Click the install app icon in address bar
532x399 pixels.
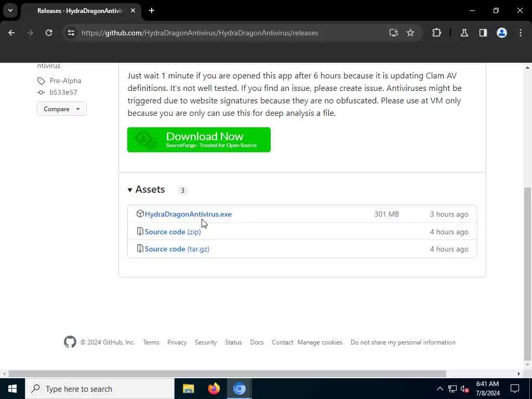(394, 33)
